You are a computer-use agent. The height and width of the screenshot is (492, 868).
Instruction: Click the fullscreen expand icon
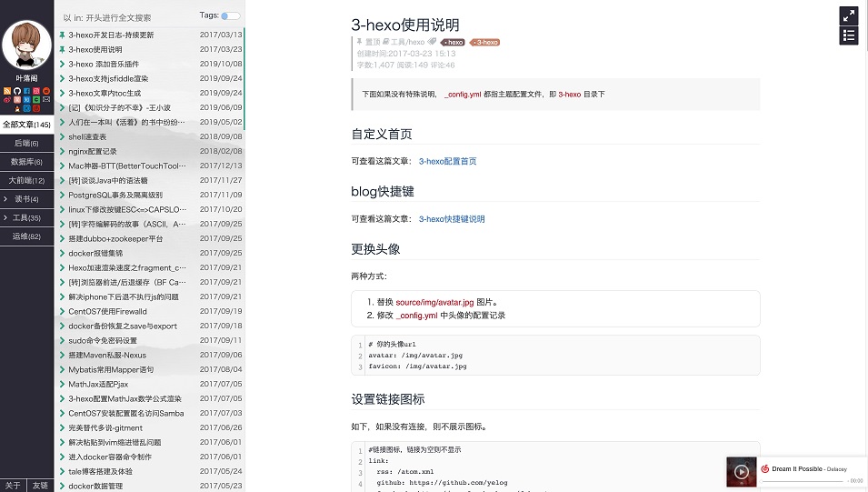[849, 15]
